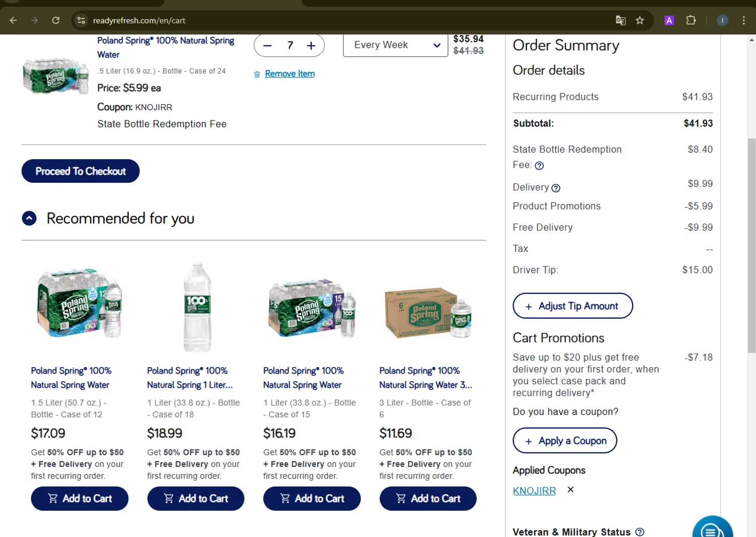
Task: Increase quantity with the plus button
Action: click(x=311, y=46)
